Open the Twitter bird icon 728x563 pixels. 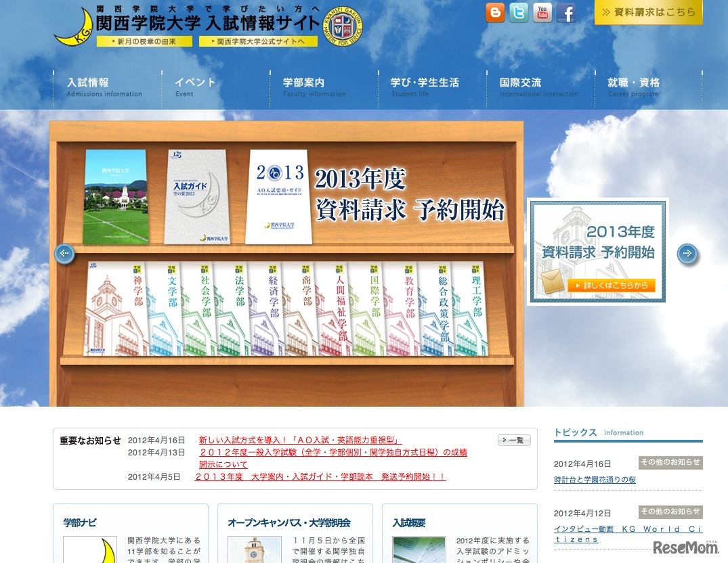(x=518, y=12)
